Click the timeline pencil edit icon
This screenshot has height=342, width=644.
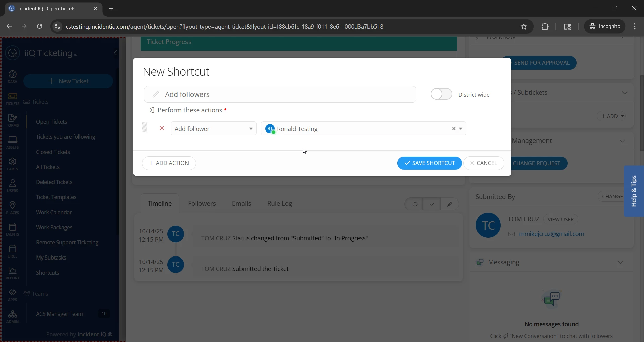click(450, 204)
